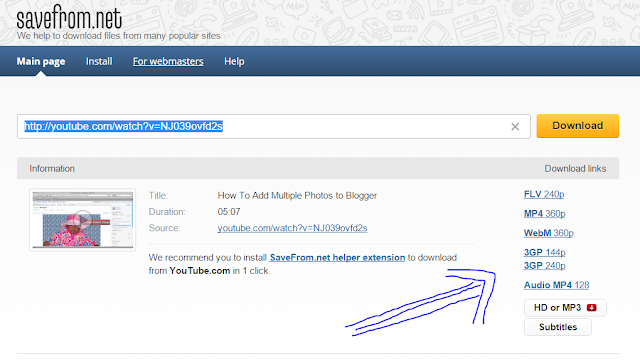Download the FLV 240p version
Image resolution: width=640 pixels, height=361 pixels.
click(x=544, y=194)
